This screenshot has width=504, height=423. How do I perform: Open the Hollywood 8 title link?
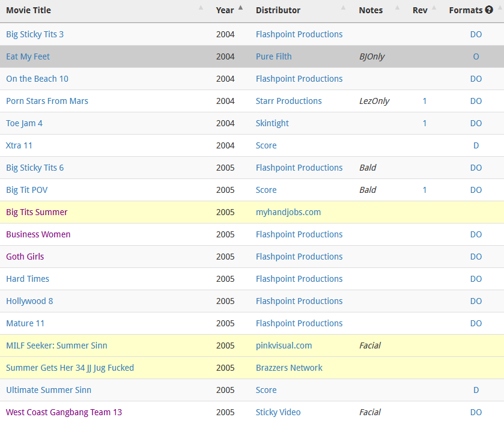point(29,301)
